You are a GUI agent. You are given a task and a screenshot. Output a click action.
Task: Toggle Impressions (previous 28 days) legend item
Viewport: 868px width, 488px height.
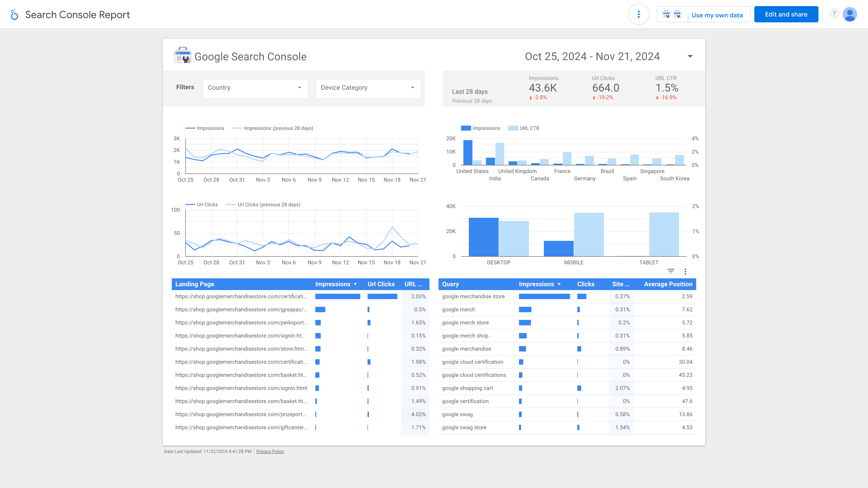click(x=273, y=128)
